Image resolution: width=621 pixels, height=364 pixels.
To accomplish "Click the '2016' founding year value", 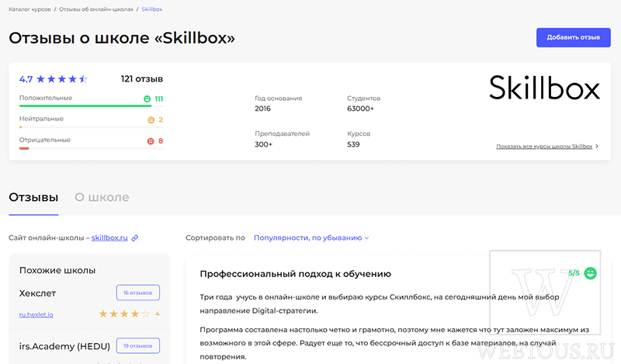I will click(x=262, y=109).
